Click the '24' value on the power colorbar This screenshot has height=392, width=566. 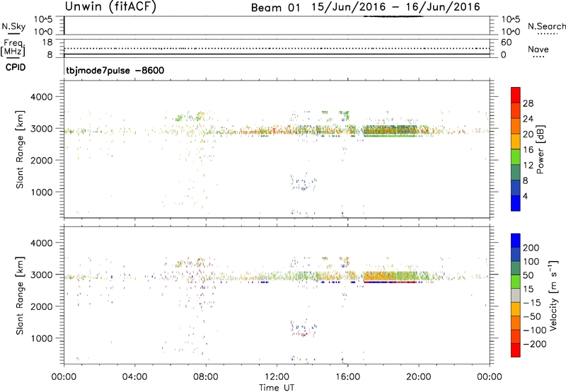[x=528, y=119]
